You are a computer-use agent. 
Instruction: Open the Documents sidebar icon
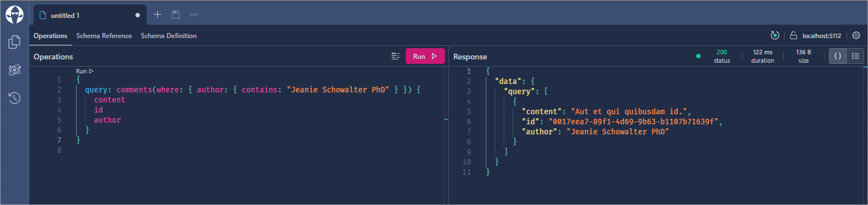[x=15, y=42]
